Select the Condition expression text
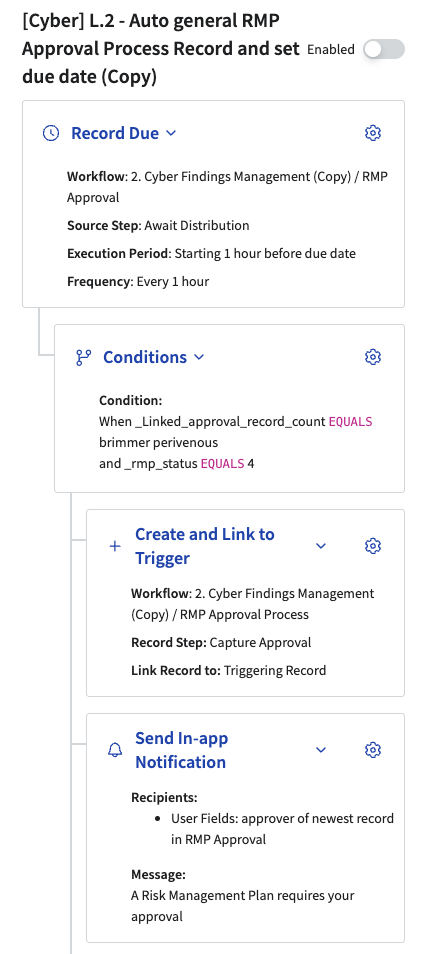 [x=236, y=442]
